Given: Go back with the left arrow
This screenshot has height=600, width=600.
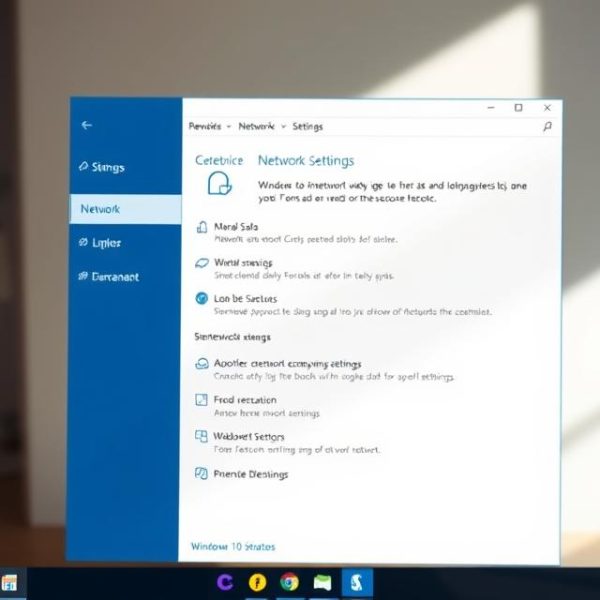Looking at the screenshot, I should tap(86, 125).
